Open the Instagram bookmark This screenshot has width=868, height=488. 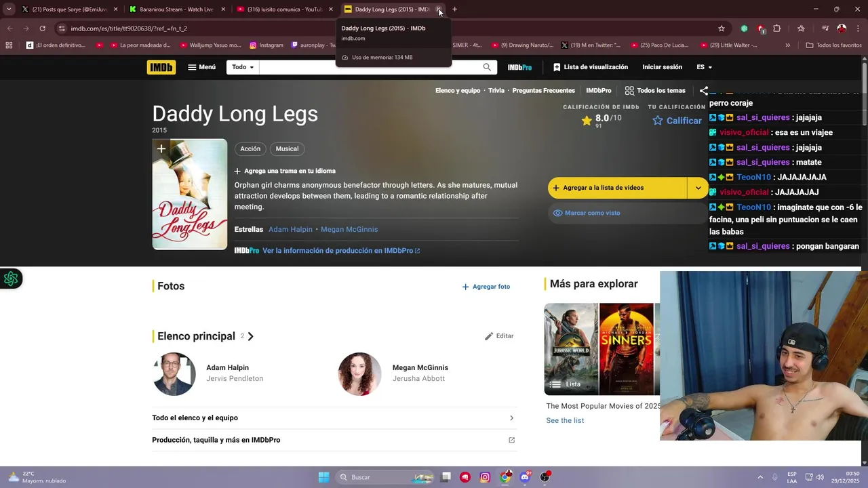[266, 45]
